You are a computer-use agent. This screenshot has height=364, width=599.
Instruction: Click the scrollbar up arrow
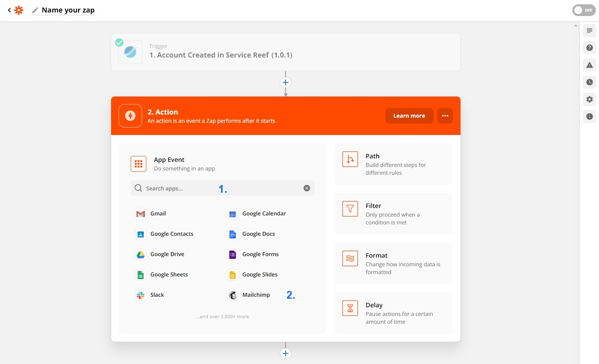click(x=576, y=25)
